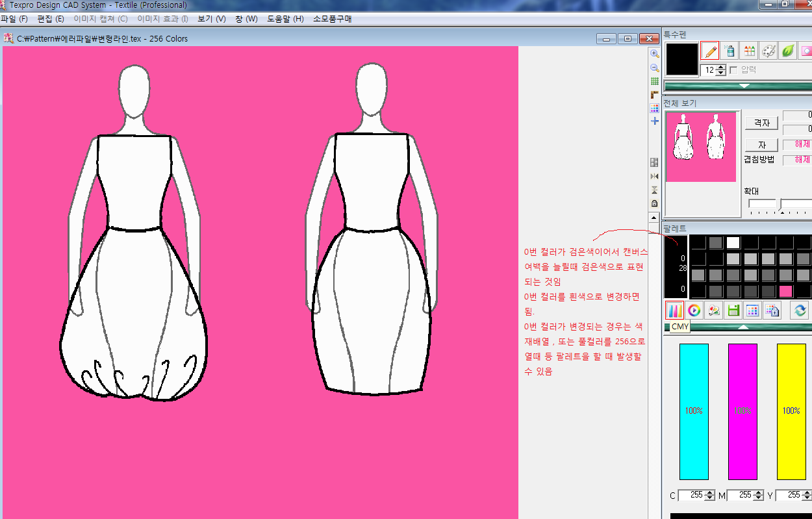812x519 pixels.
Task: Click the CMY color bars icon
Action: [x=675, y=310]
